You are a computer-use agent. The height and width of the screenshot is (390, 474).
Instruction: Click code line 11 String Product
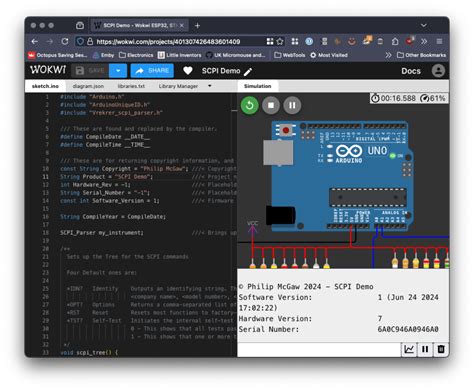pyautogui.click(x=106, y=177)
